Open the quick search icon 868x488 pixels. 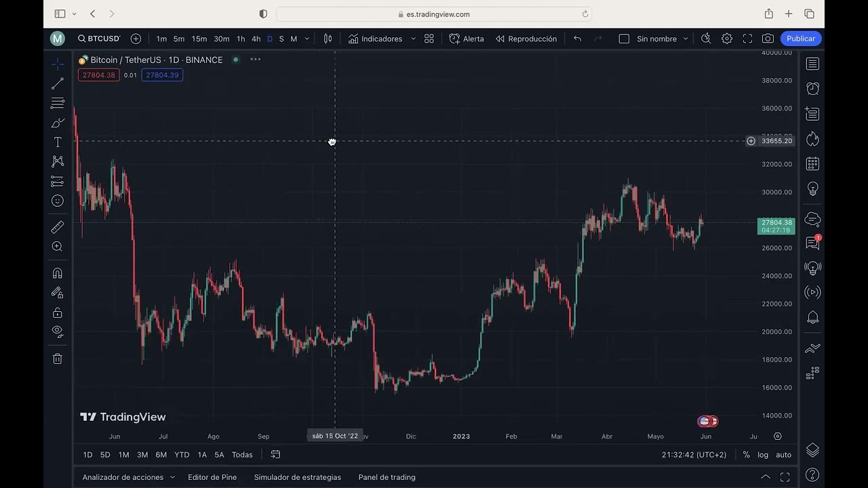706,39
